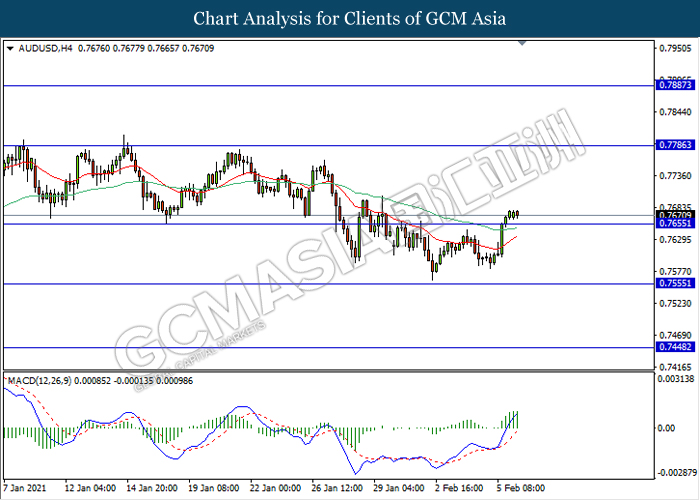Click the -0.002879 MACD scale value
The width and height of the screenshot is (700, 500).
click(x=676, y=472)
